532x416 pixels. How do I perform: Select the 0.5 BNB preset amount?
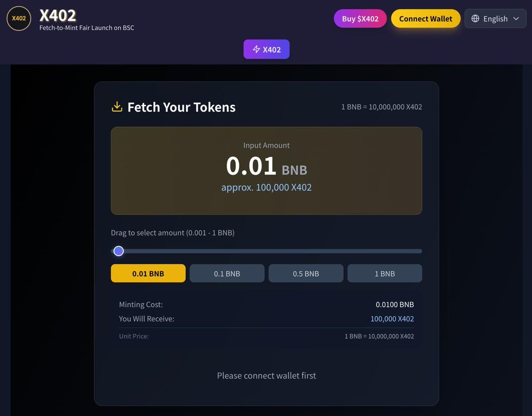pos(306,273)
